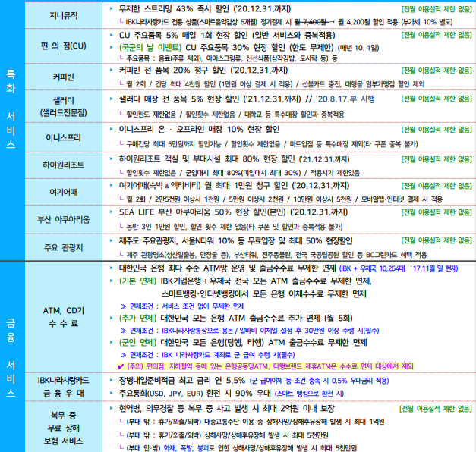Select 장병내일준비적금 최고 금리 연 5.5% line
This screenshot has height=452, width=476.
[182, 381]
